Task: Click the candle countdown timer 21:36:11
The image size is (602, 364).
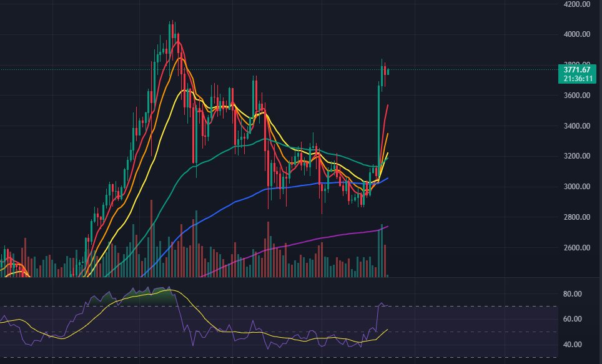Action: tap(578, 79)
